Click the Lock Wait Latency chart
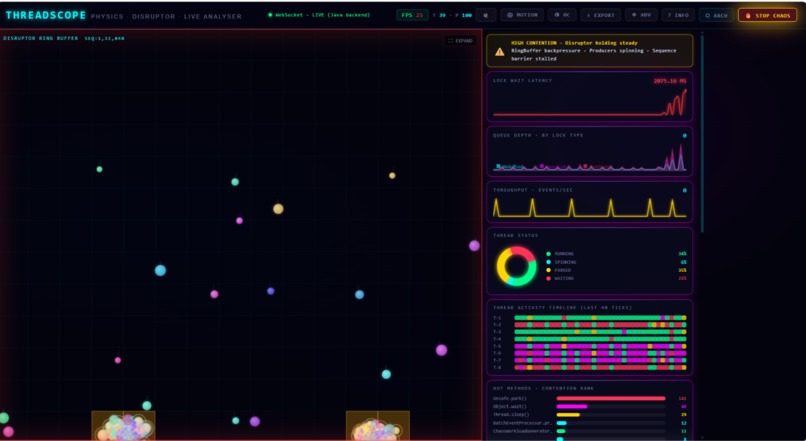The image size is (806, 441). [x=590, y=102]
